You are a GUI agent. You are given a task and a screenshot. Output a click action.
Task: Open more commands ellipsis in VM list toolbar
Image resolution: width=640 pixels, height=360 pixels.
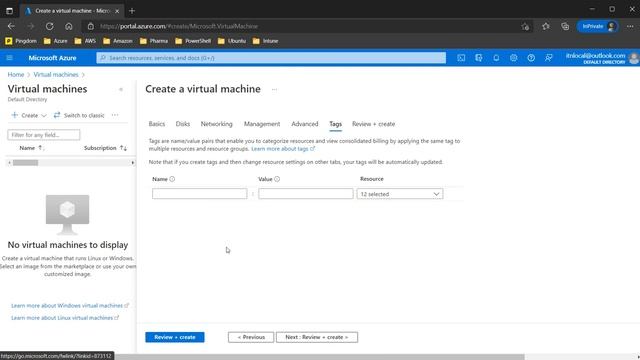pos(115,115)
